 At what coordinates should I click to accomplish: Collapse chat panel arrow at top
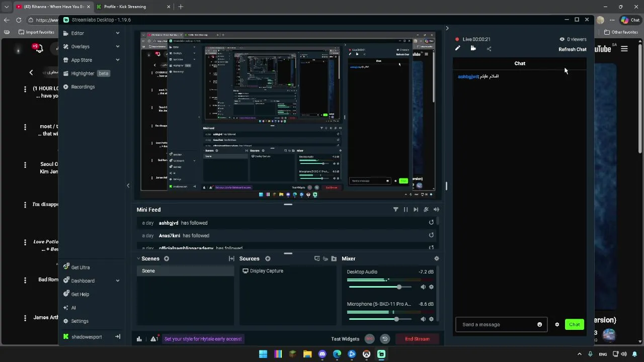447,28
